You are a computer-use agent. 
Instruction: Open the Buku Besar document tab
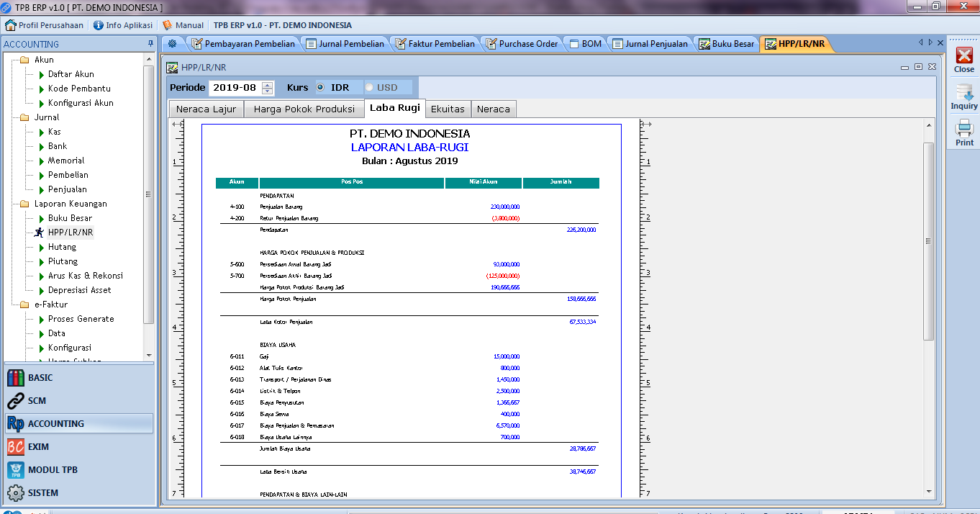[727, 44]
